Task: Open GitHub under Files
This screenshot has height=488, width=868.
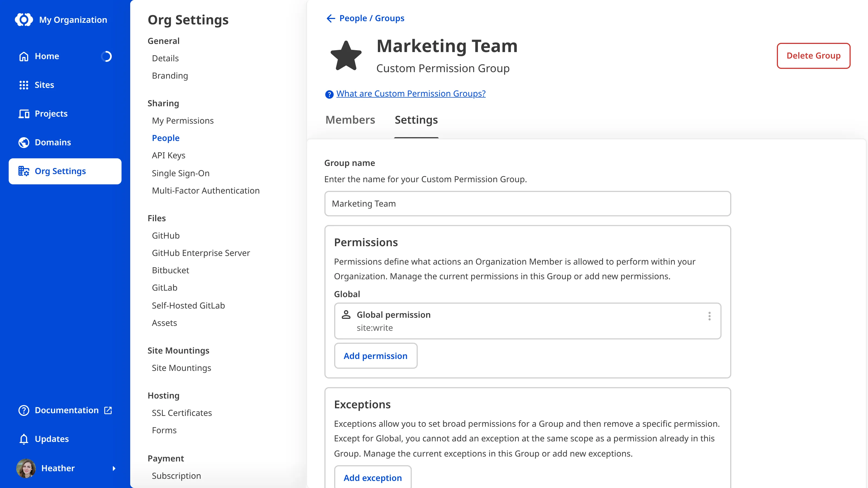Action: [165, 235]
